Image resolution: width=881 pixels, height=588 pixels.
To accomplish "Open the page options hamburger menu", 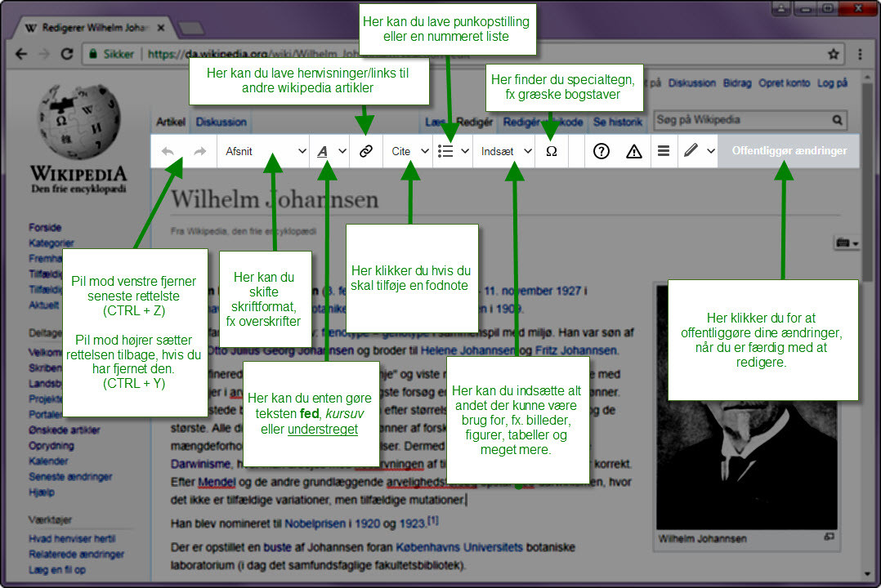I will [x=664, y=151].
